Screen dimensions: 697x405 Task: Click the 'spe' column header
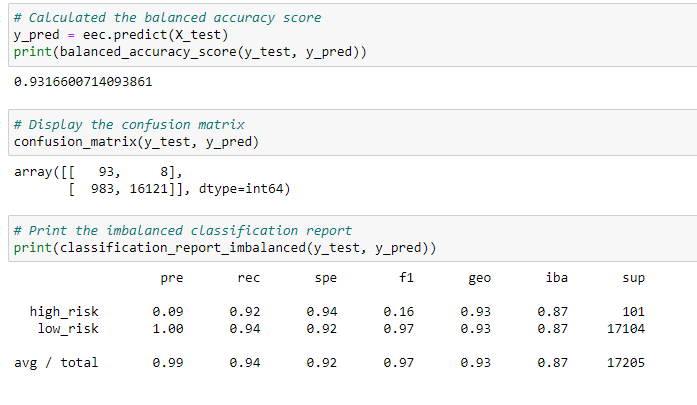click(x=326, y=278)
